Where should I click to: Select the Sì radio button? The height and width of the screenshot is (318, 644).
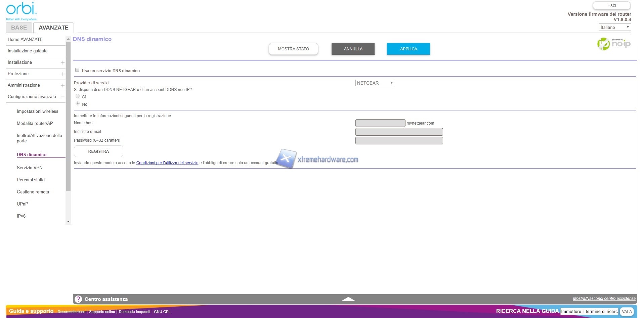point(78,96)
